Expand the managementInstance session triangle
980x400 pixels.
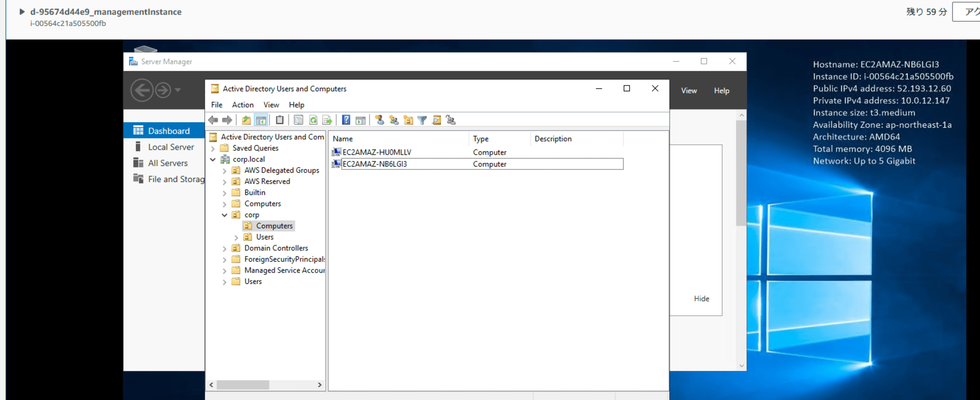coord(22,12)
